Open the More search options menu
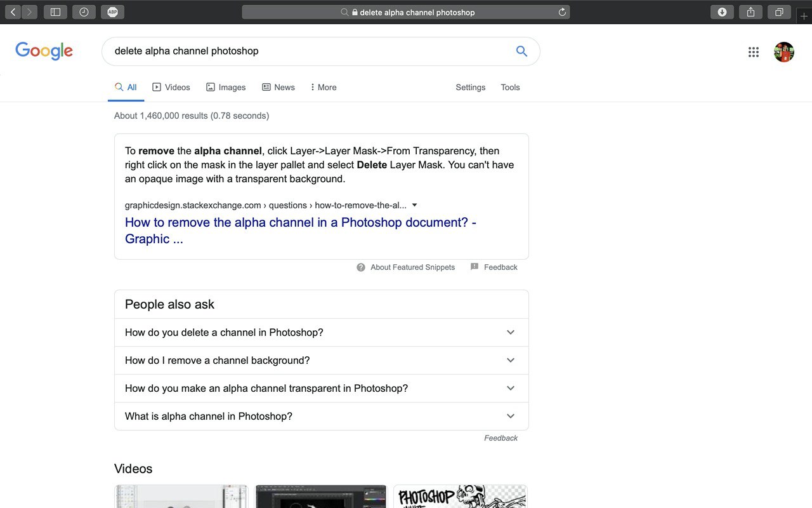The width and height of the screenshot is (812, 508). tap(324, 88)
